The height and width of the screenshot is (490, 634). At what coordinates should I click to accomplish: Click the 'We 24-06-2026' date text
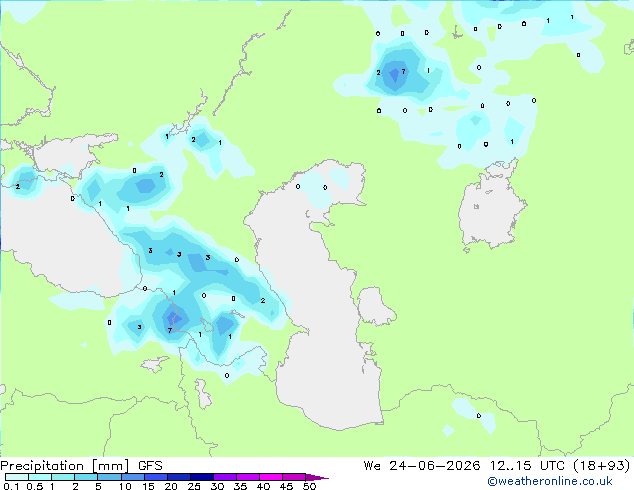coord(422,466)
